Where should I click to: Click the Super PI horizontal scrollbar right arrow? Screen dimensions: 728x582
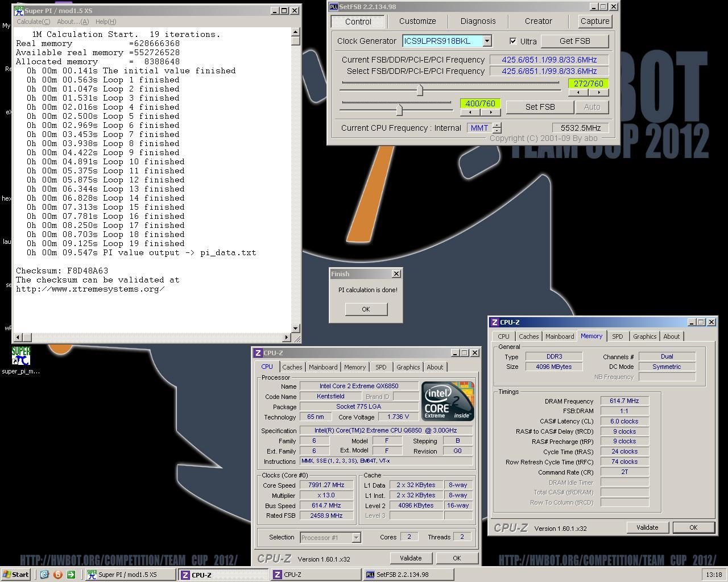(287, 338)
